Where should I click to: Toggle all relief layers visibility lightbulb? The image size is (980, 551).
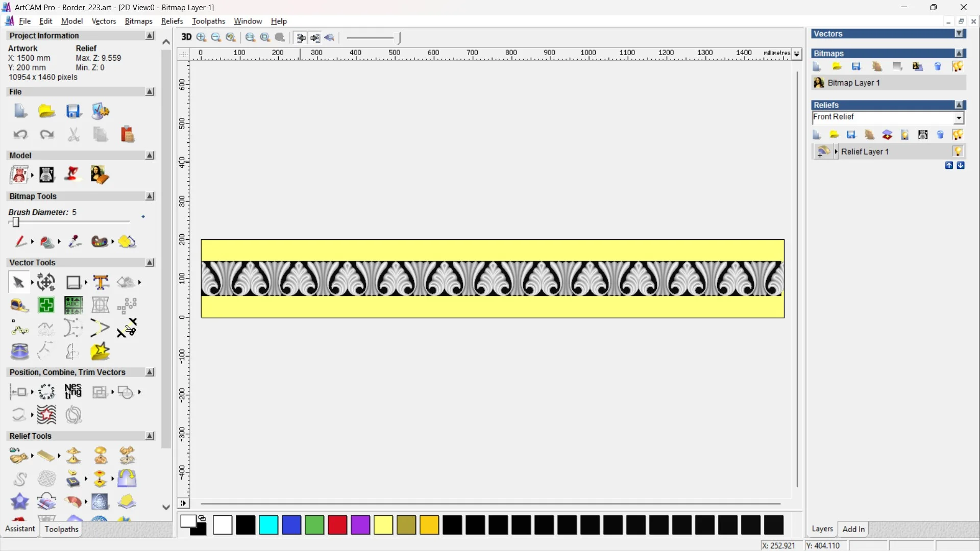(x=958, y=135)
